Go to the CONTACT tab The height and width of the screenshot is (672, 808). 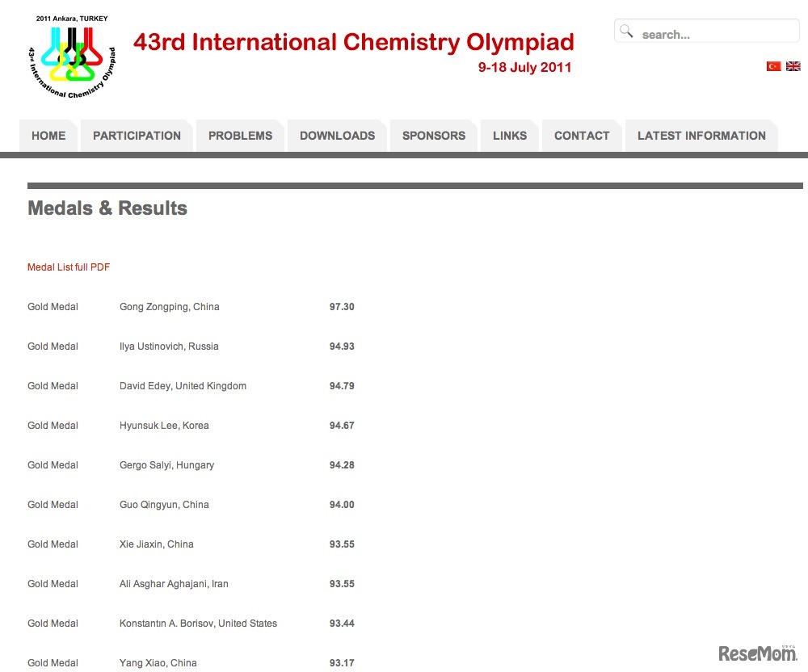pos(582,135)
